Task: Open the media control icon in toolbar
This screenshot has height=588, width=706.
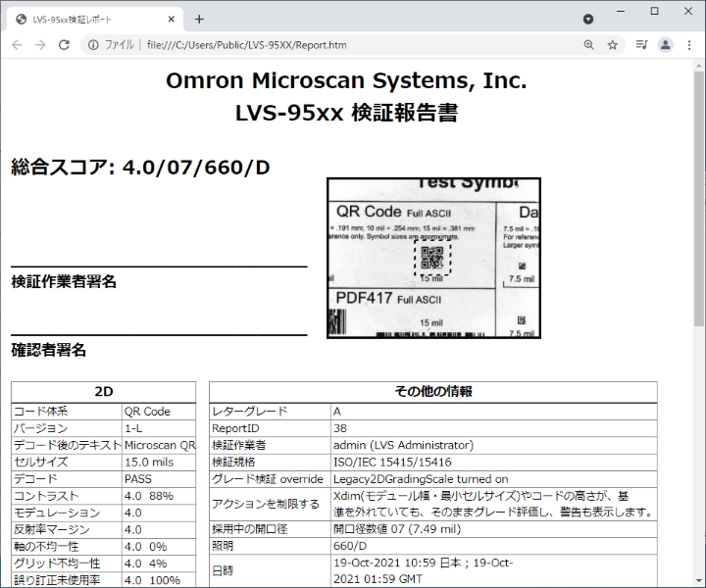Action: (x=641, y=44)
